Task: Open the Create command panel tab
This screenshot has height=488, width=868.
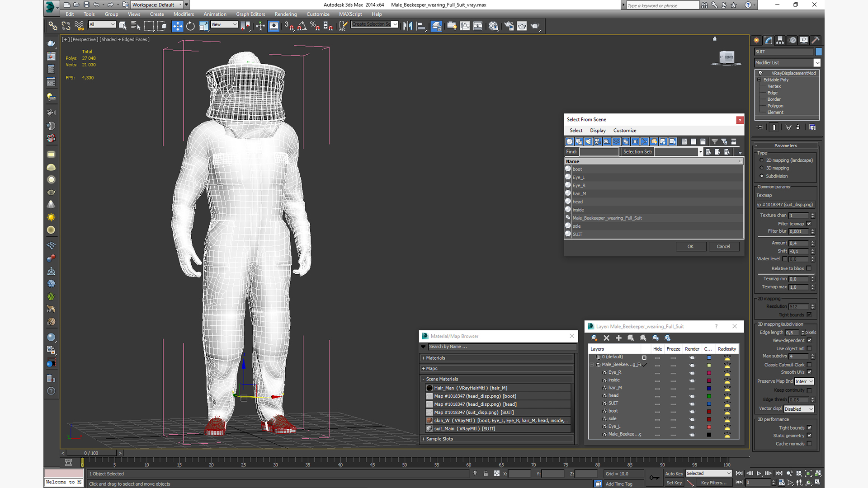Action: pos(757,40)
